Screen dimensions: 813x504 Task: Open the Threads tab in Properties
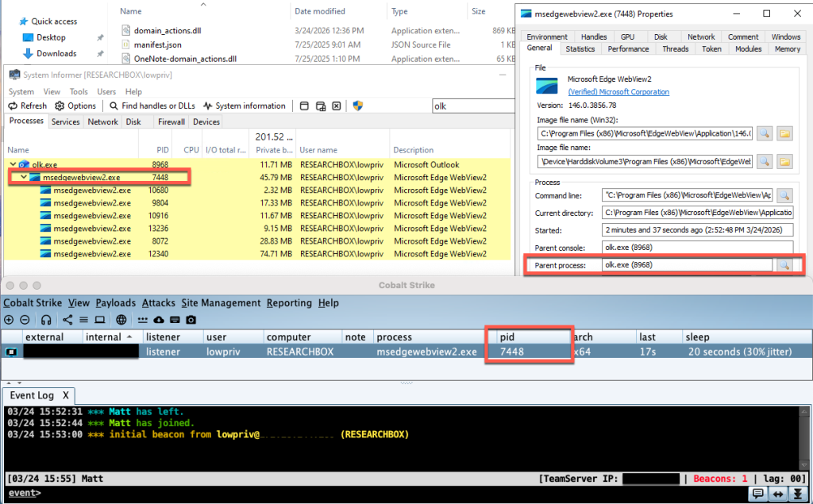point(675,48)
